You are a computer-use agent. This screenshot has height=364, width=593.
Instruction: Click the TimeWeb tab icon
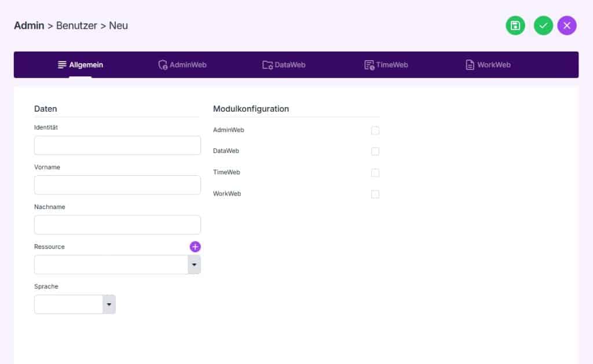[369, 65]
